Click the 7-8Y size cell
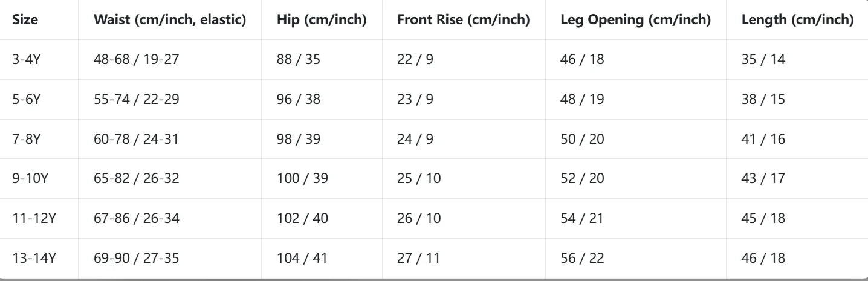868x281 pixels. click(x=26, y=139)
